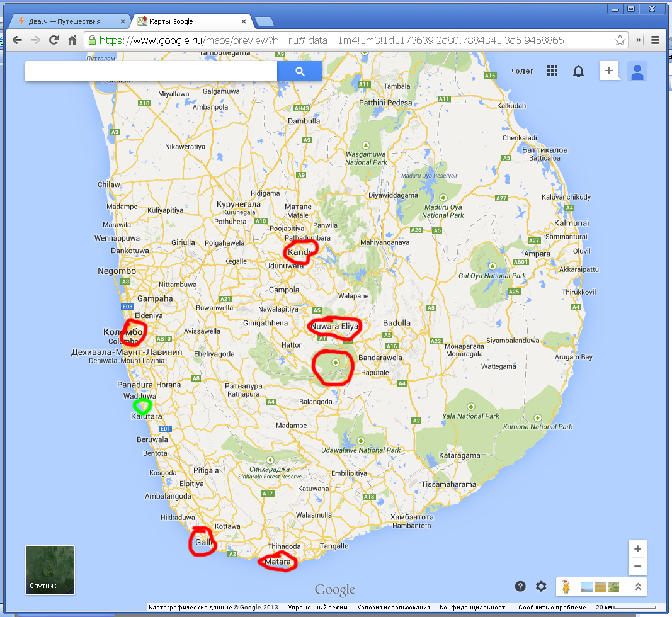Click the Hikkaduwa label
This screenshot has height=617, width=672.
pos(178,517)
